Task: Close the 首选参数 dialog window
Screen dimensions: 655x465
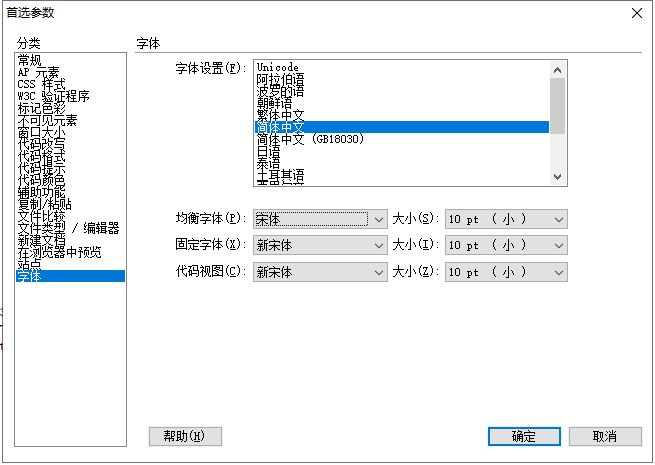Action: pyautogui.click(x=636, y=12)
